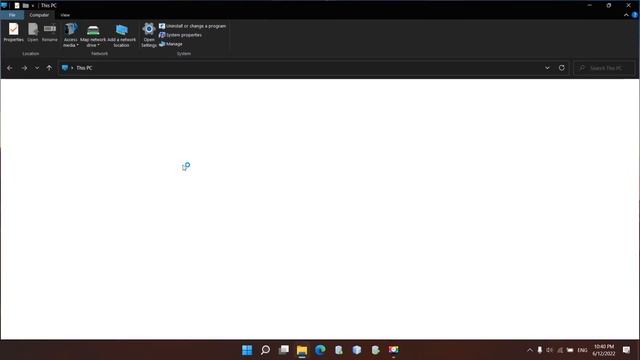Click the address bar path chevron
Screen dimensions: 640x360
click(x=72, y=68)
